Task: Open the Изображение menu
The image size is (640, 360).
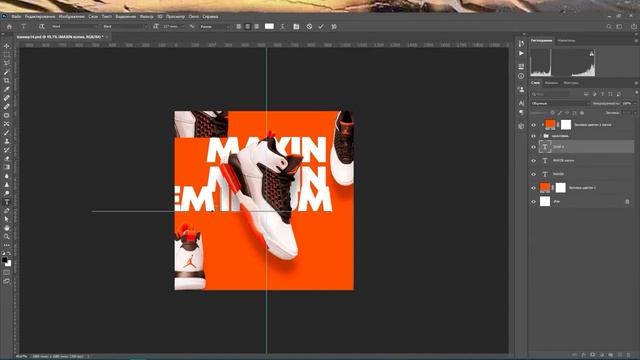Action: (71, 17)
